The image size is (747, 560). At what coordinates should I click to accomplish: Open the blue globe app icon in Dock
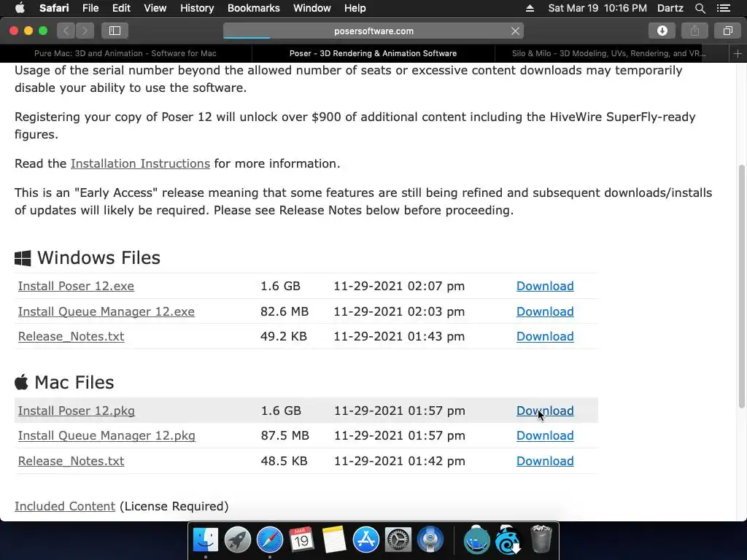click(476, 540)
